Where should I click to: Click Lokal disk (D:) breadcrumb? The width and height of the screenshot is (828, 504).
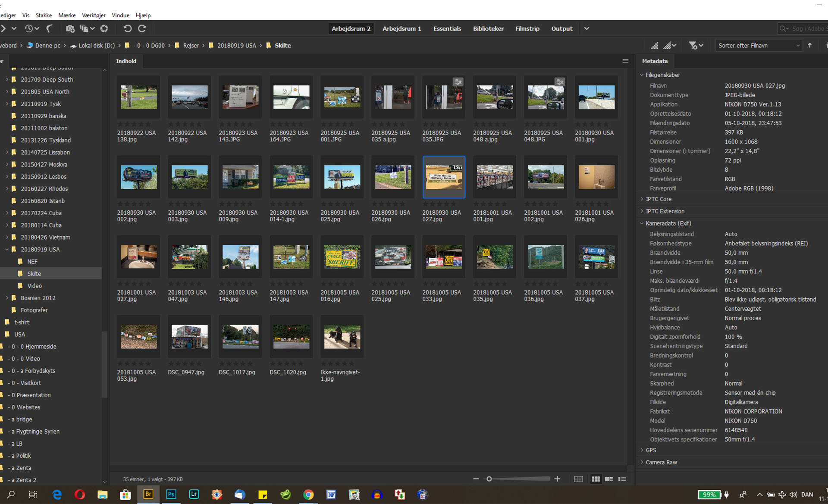coord(96,45)
